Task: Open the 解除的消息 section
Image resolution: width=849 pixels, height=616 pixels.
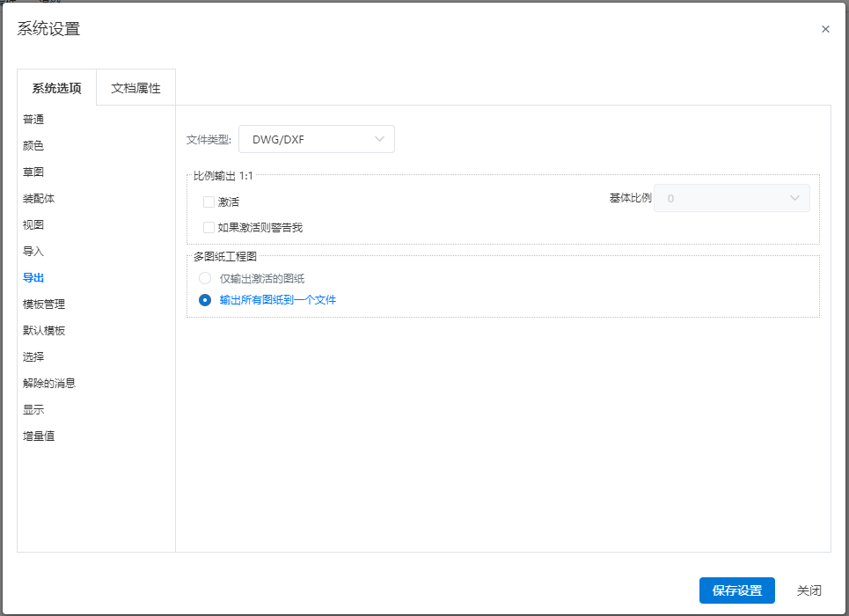Action: pos(49,383)
